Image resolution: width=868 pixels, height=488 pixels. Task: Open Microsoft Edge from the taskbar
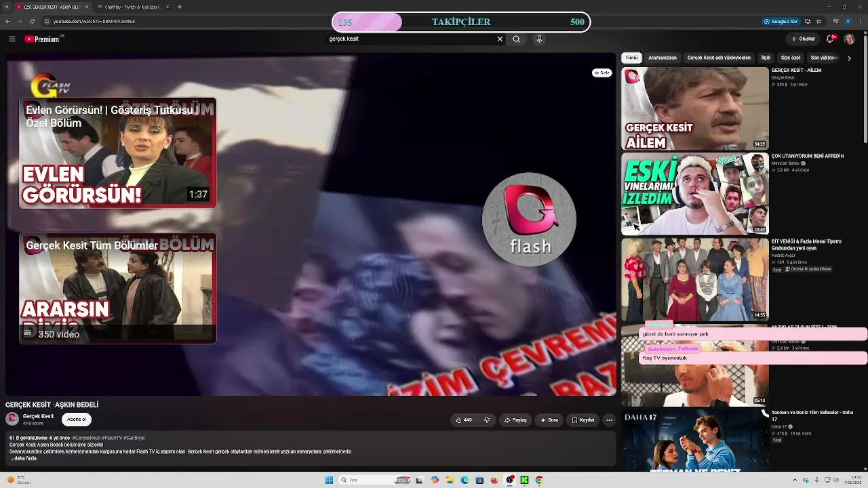(x=465, y=480)
